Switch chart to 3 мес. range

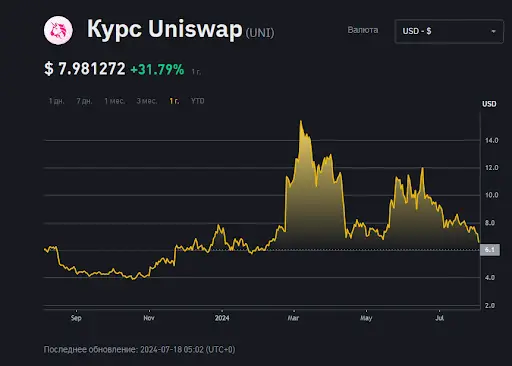pyautogui.click(x=147, y=101)
